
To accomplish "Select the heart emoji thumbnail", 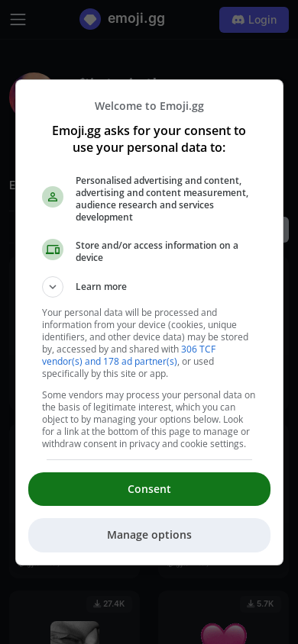I will point(224,633).
